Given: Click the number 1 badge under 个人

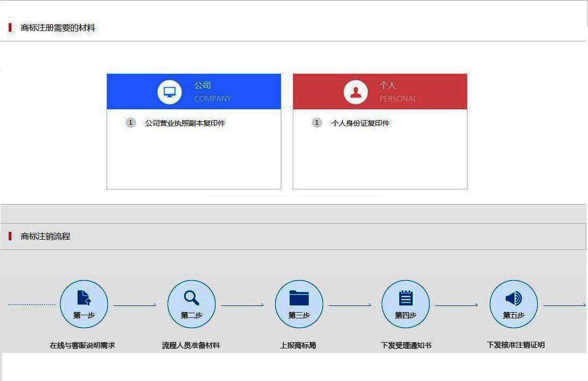Looking at the screenshot, I should (317, 123).
